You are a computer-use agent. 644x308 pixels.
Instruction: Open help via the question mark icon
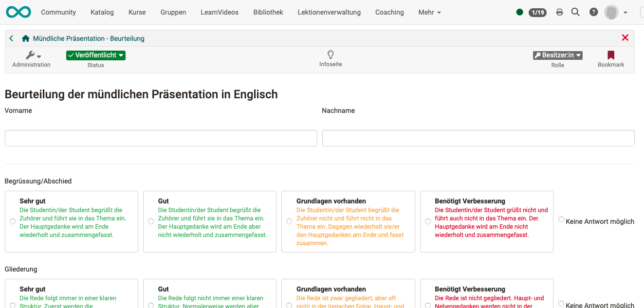(x=593, y=12)
